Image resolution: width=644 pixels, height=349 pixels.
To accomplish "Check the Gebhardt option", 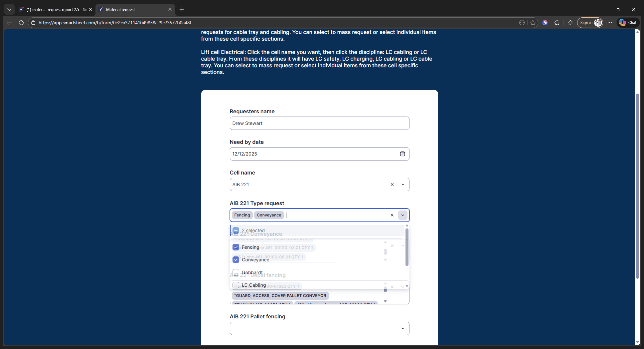I will coord(236,272).
